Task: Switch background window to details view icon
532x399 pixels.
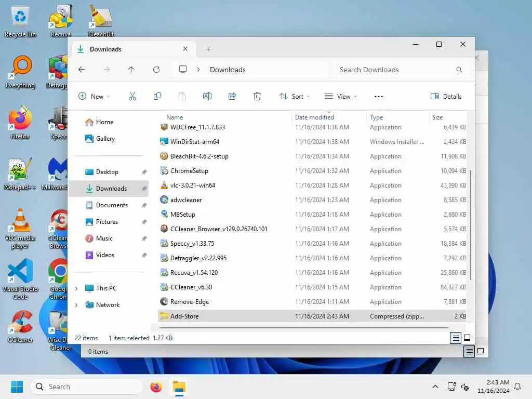Action: (x=469, y=352)
